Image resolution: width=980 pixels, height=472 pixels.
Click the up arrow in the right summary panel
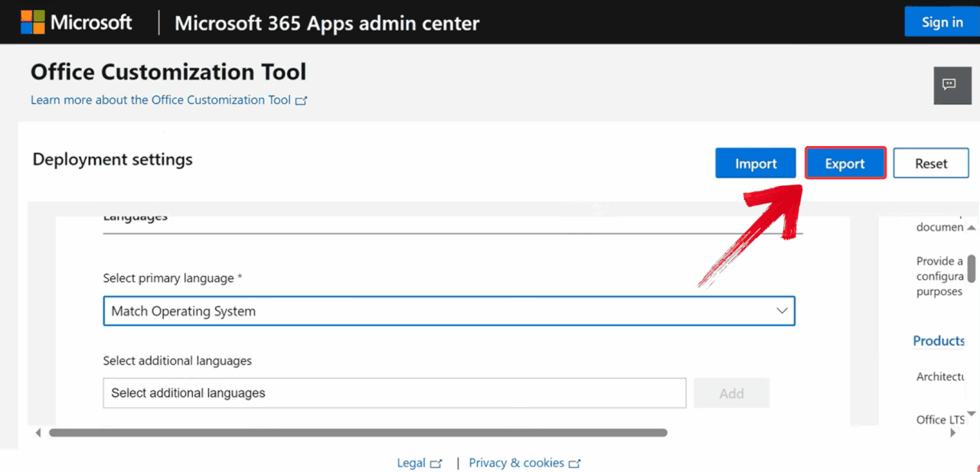pyautogui.click(x=972, y=228)
